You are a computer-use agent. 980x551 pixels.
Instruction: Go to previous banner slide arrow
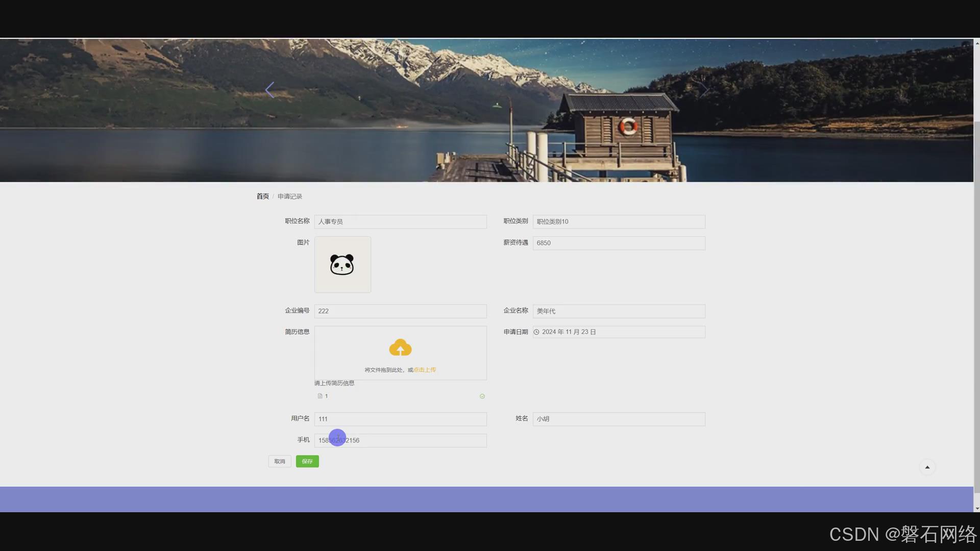269,90
